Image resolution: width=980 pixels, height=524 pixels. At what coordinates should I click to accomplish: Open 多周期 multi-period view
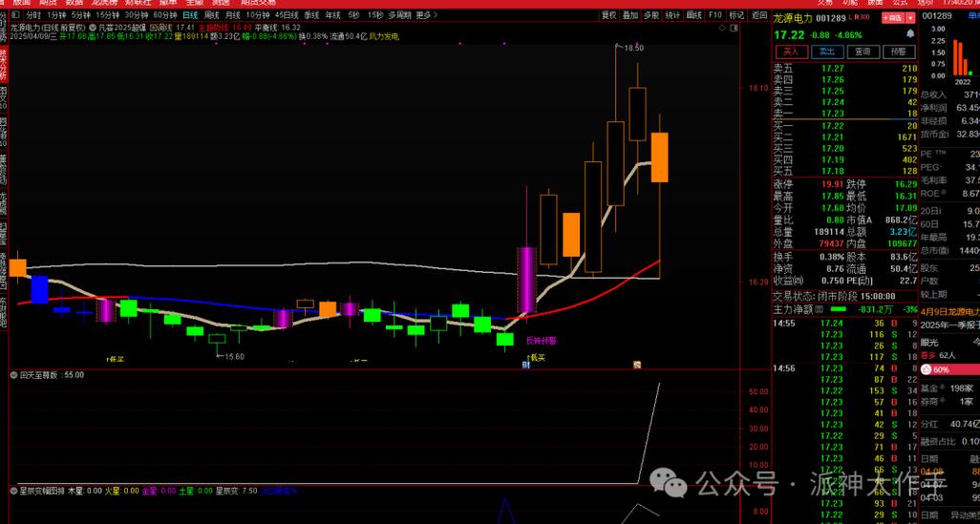400,15
